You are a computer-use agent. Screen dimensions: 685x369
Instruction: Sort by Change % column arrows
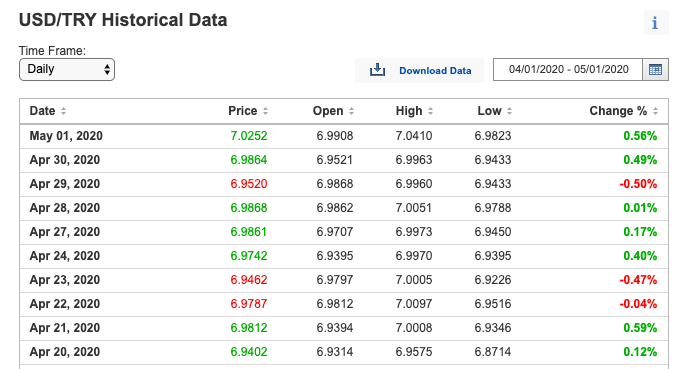coord(655,111)
